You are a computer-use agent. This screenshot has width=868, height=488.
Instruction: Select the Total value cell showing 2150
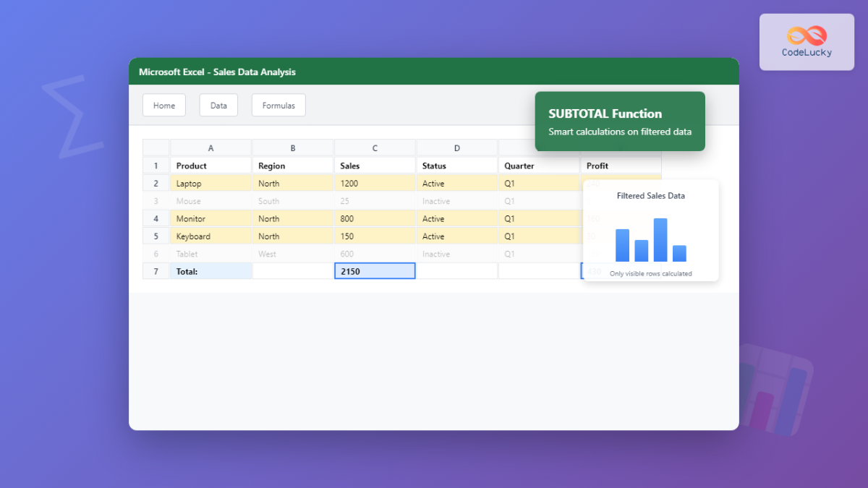point(375,270)
